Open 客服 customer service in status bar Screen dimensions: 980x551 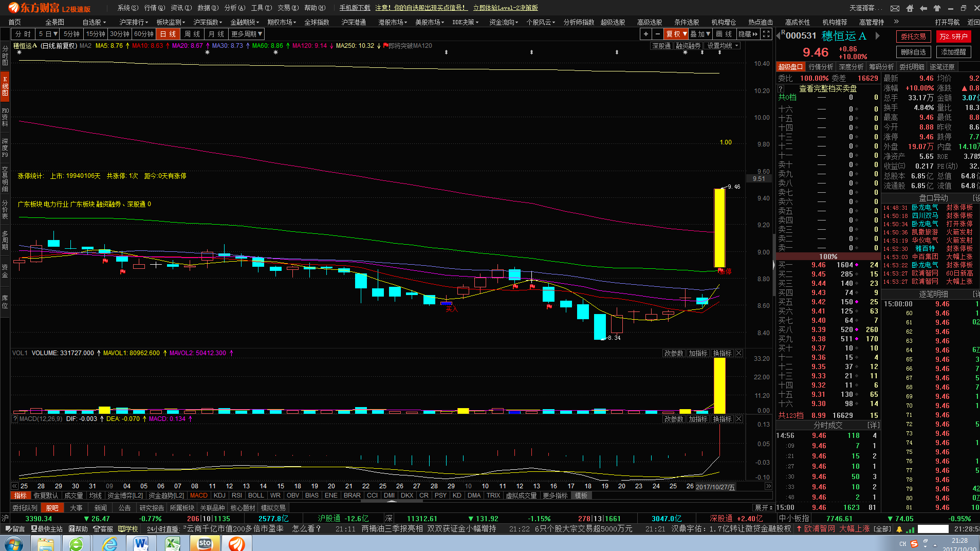pos(103,528)
